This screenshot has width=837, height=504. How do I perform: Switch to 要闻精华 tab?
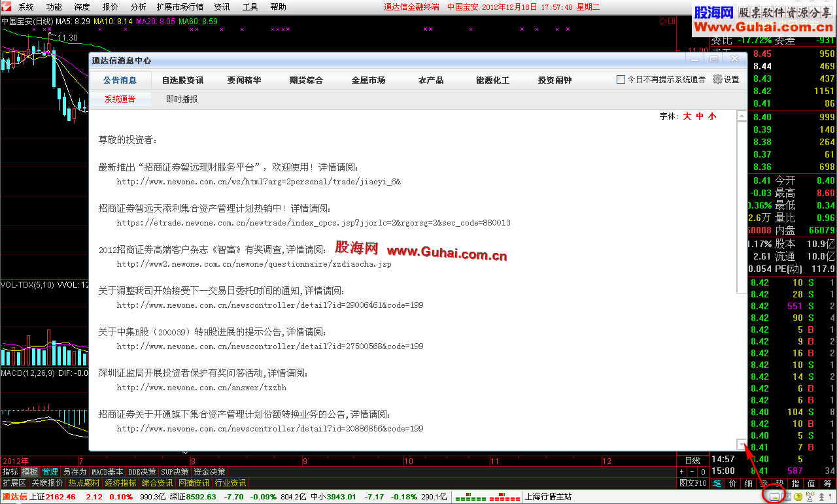[x=245, y=80]
